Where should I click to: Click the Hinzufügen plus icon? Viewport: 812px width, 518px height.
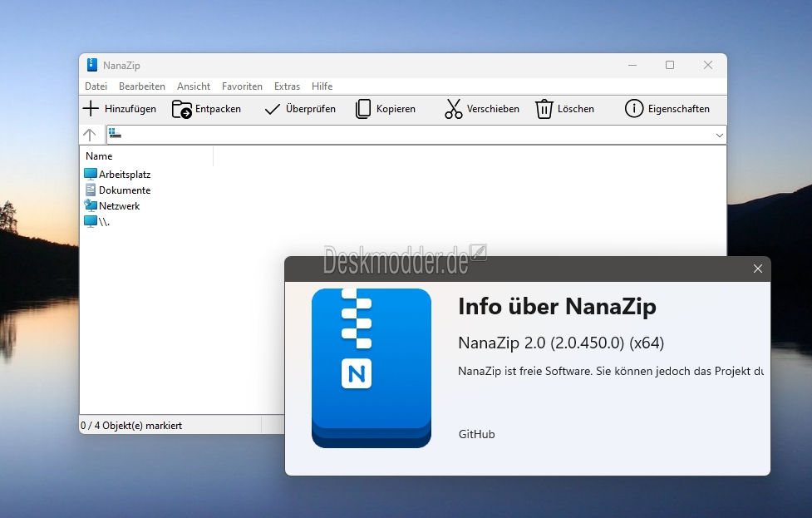coord(91,109)
